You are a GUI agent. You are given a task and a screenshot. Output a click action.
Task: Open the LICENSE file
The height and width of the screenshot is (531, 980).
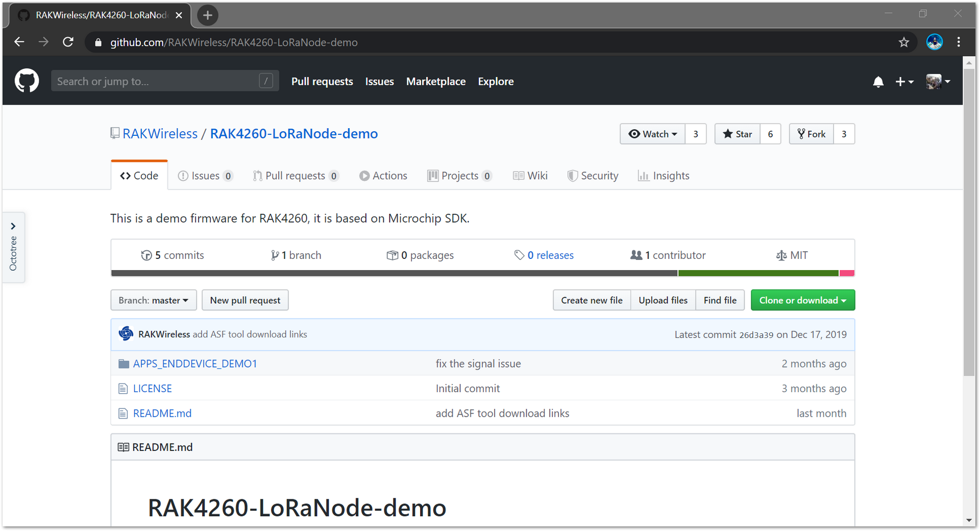click(x=153, y=389)
